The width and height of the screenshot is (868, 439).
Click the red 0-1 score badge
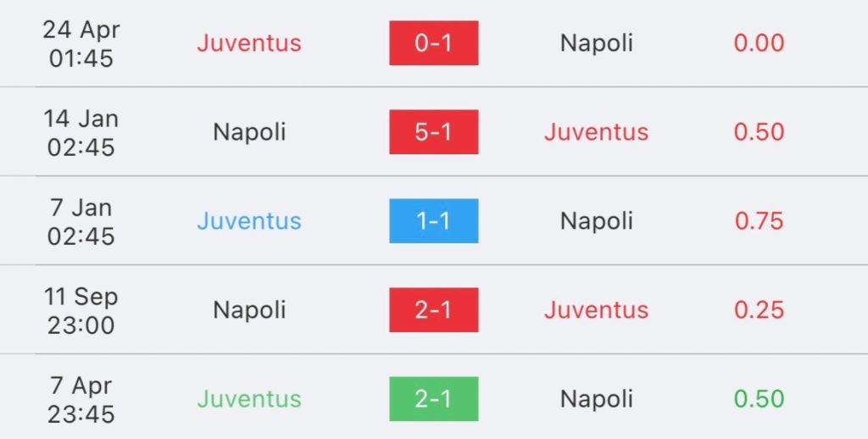(x=434, y=43)
